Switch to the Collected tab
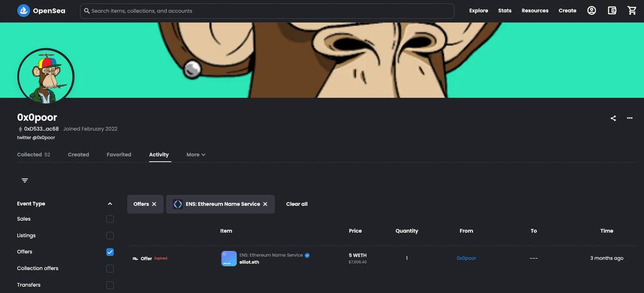The width and height of the screenshot is (644, 293). [x=34, y=155]
